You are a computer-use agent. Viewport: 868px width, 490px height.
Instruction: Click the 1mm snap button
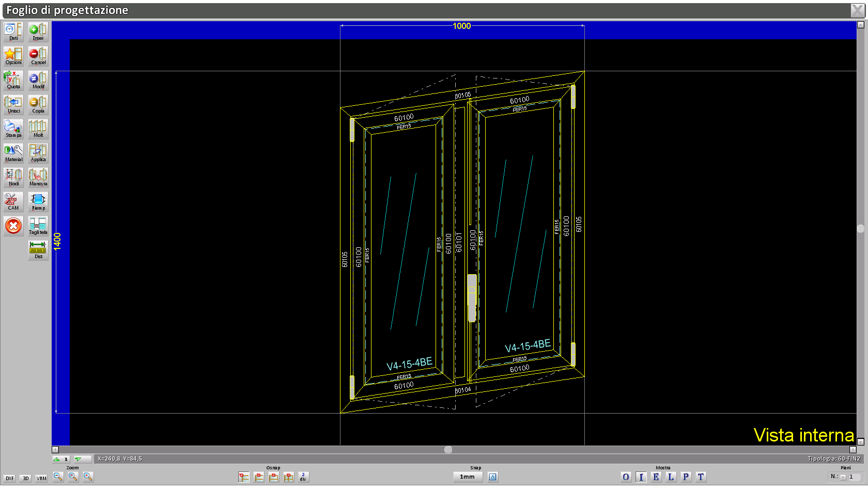(x=468, y=477)
